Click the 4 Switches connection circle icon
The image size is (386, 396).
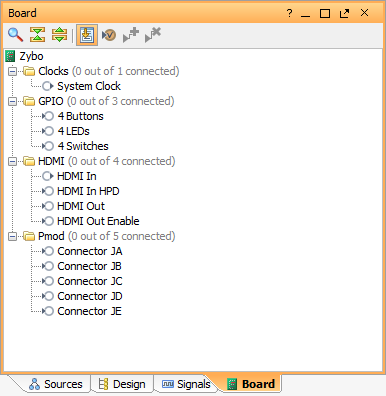[x=48, y=146]
